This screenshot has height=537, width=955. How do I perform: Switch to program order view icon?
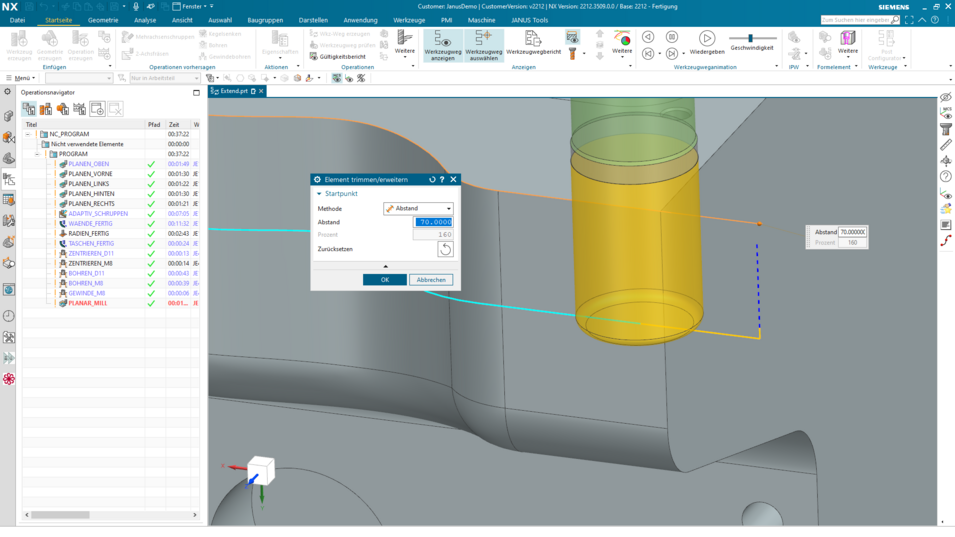coord(29,109)
